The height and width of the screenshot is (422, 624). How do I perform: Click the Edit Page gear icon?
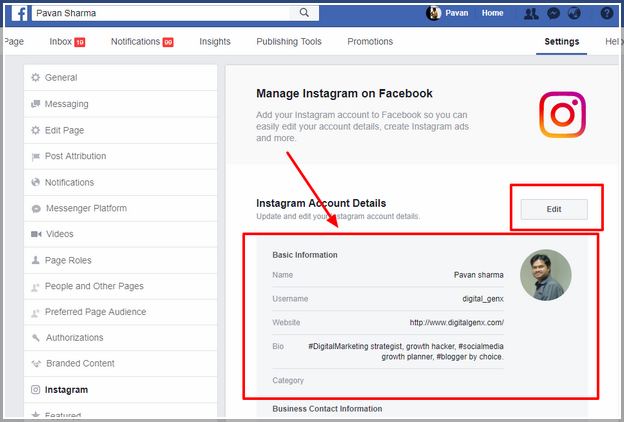coord(35,130)
